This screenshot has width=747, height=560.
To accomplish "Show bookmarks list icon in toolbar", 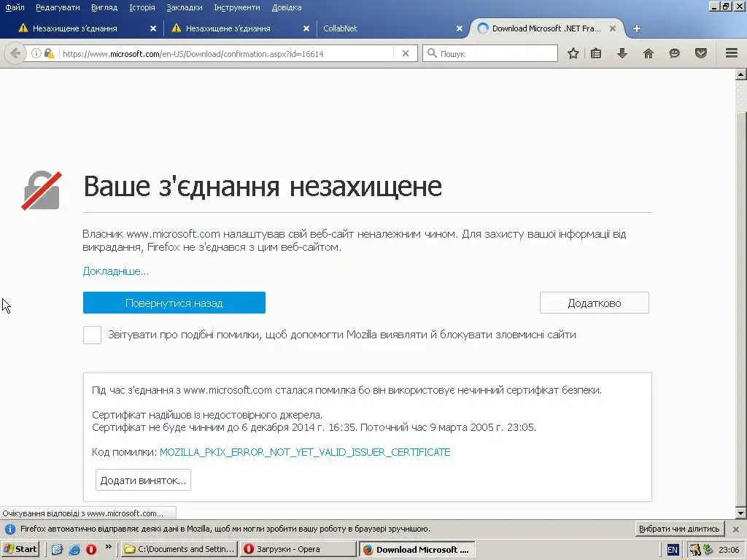I will point(596,53).
